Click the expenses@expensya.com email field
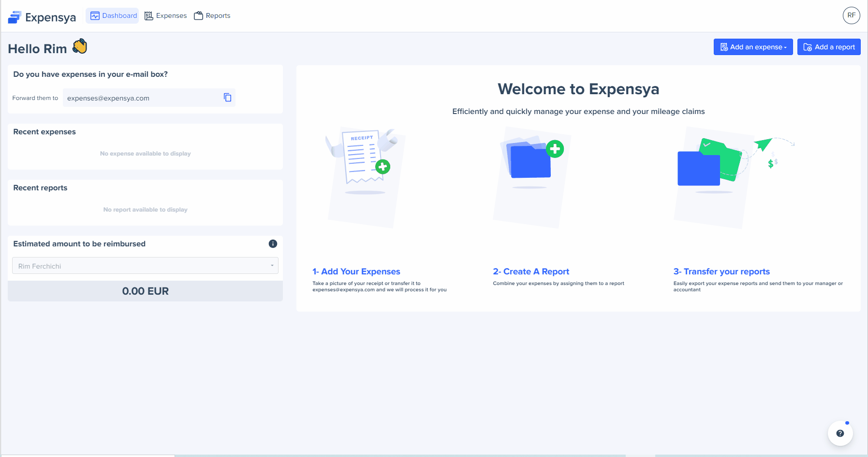868x457 pixels. pos(140,98)
